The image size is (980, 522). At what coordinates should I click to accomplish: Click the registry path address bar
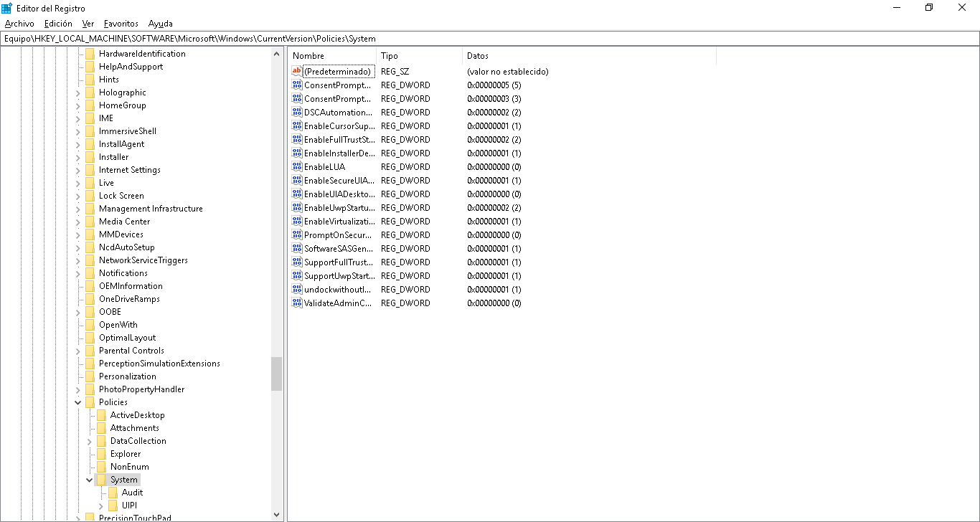click(490, 39)
